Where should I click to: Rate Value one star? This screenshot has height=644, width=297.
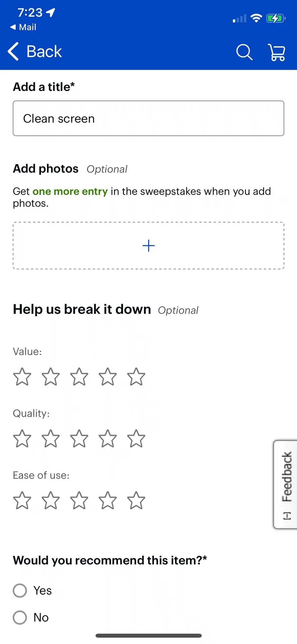22,377
